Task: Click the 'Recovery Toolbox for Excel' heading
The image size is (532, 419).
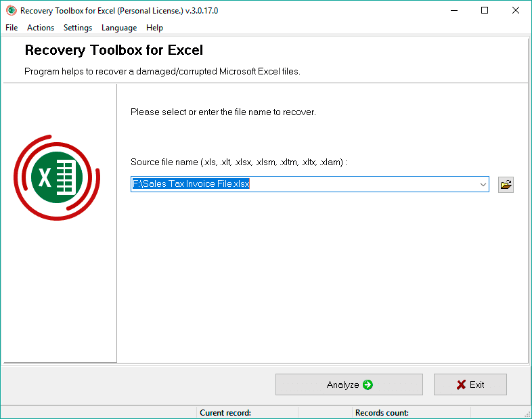Action: [x=114, y=50]
